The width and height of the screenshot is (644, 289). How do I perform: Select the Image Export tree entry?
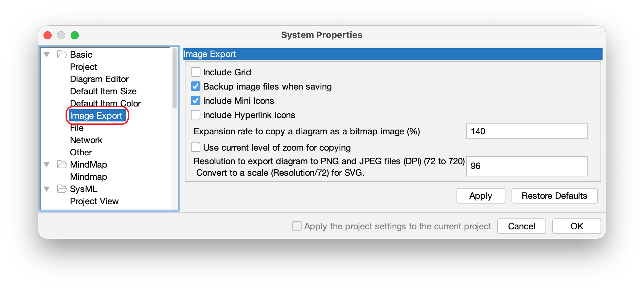tap(96, 115)
